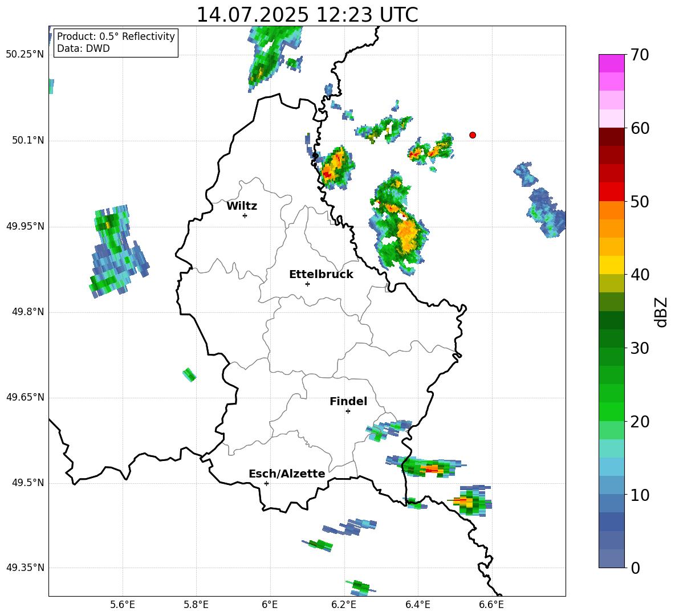The width and height of the screenshot is (675, 616).
Task: Click the 49.65°N latitude label
Action: pos(25,397)
